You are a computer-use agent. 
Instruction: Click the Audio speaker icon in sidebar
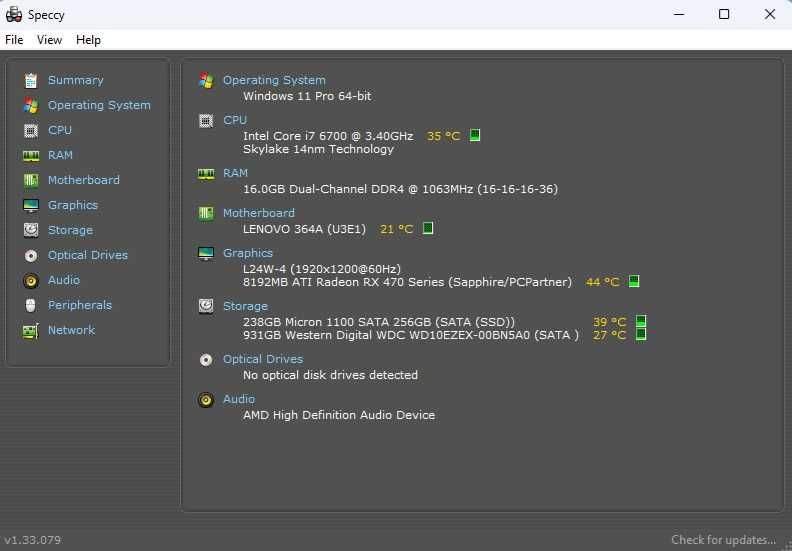coord(31,280)
